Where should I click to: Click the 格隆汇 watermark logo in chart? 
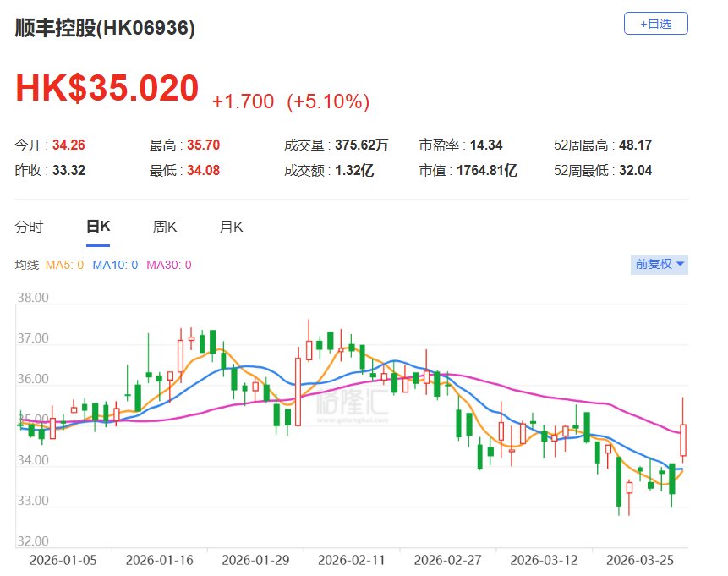(x=352, y=403)
